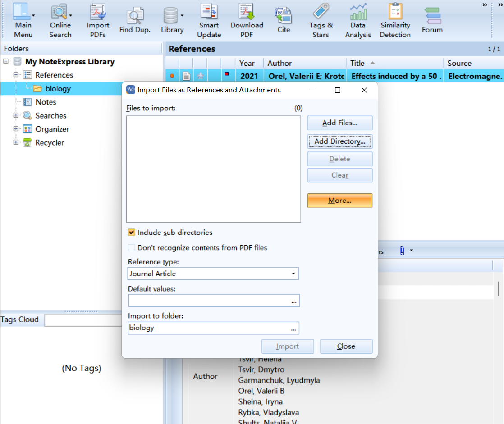
Task: Click the red flag marker in reference row
Action: [227, 74]
